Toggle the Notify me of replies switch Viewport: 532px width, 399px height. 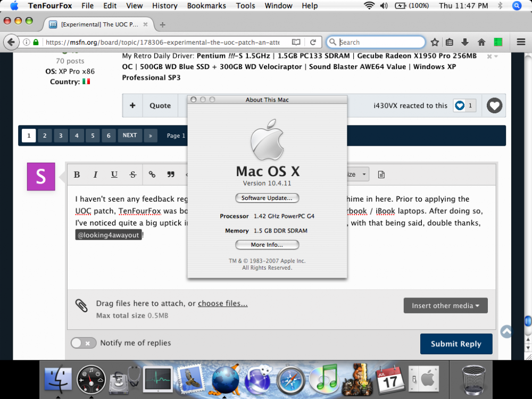[x=84, y=343]
